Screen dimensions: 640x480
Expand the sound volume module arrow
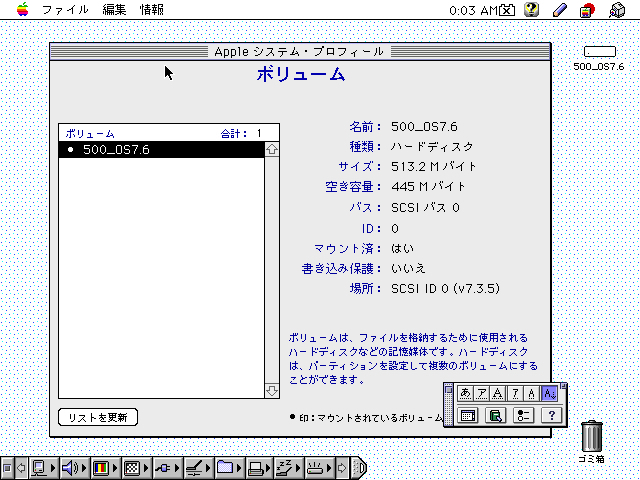[85, 468]
